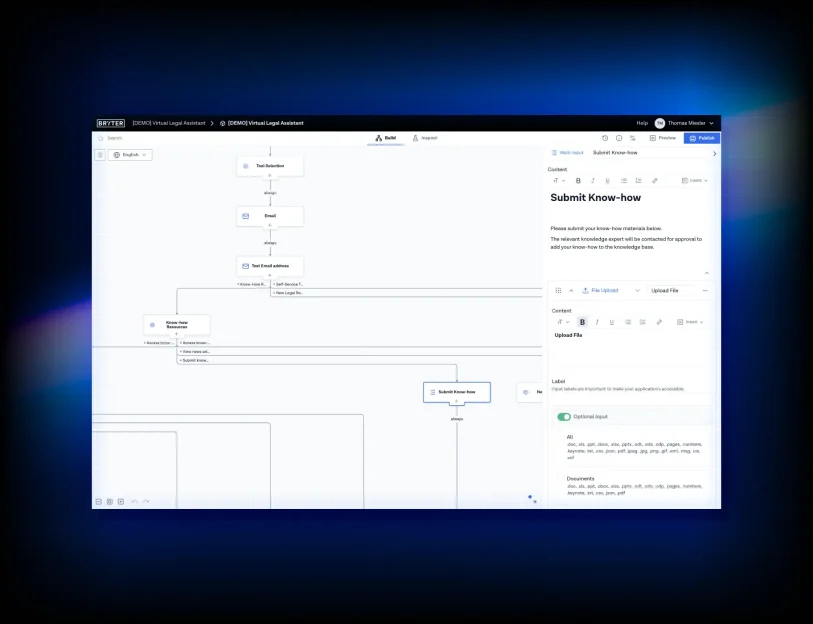Click the Preview button

(x=663, y=138)
